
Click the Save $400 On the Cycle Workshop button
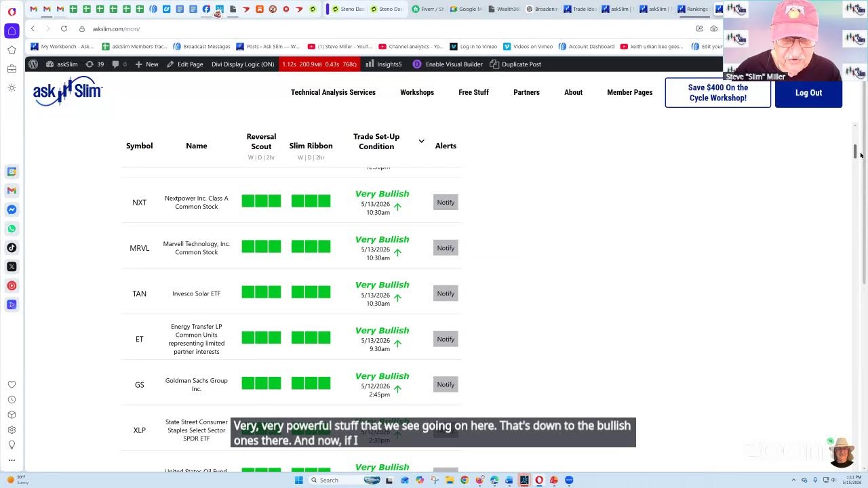(717, 93)
